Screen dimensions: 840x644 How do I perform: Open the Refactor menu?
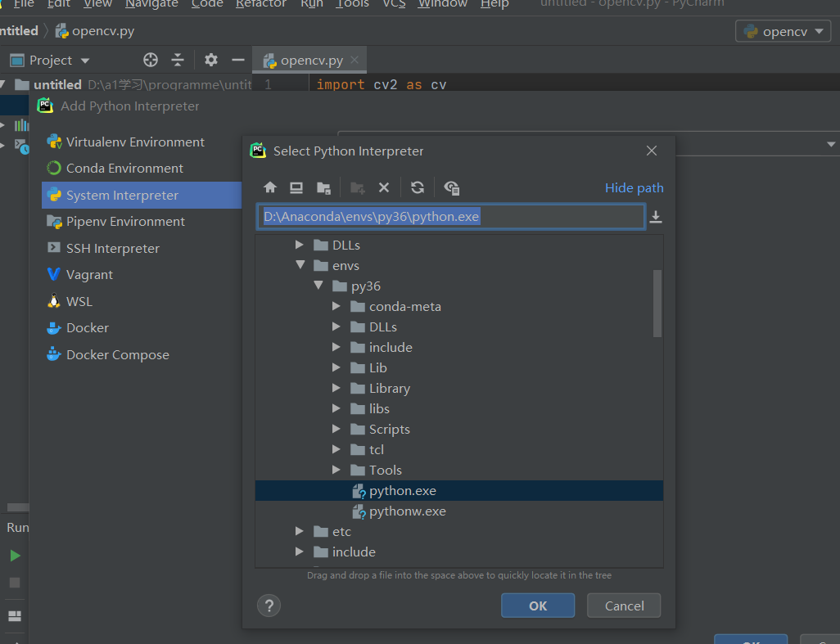[261, 4]
